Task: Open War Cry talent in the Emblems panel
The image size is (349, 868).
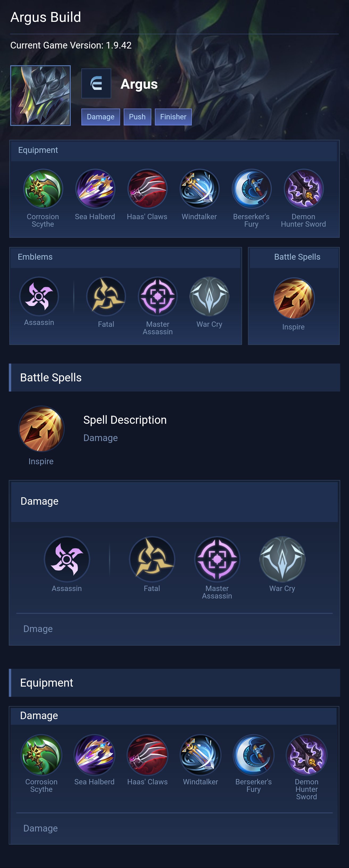Action: 209,296
